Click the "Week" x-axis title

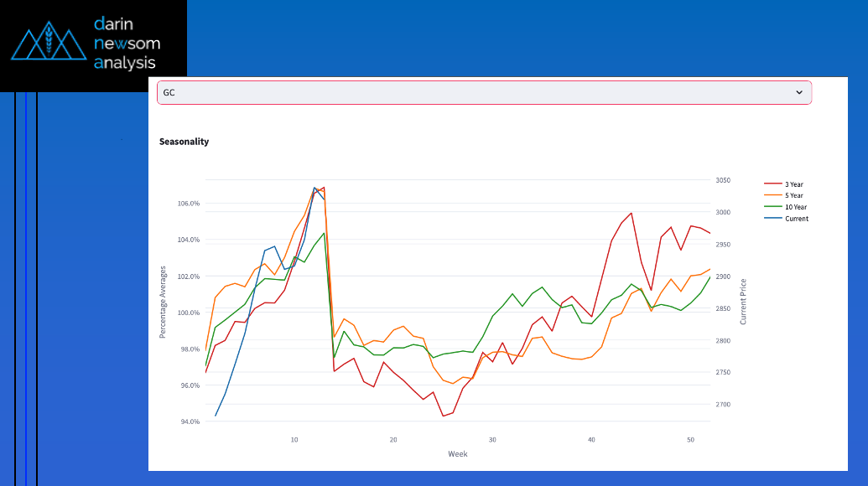tap(457, 454)
